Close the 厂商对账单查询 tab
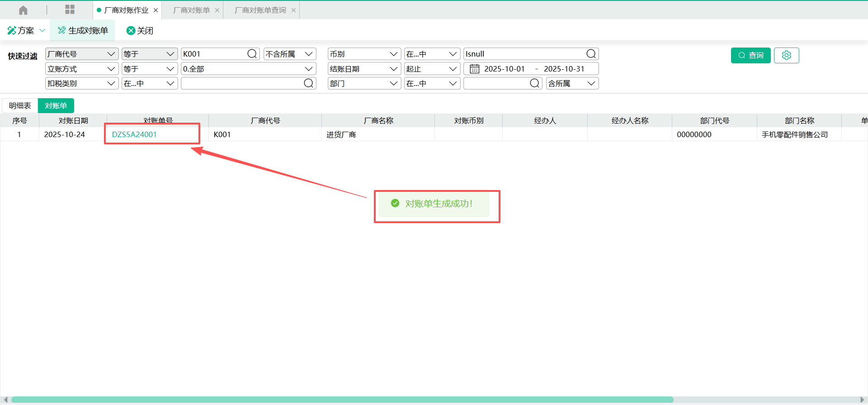868x405 pixels. (293, 10)
